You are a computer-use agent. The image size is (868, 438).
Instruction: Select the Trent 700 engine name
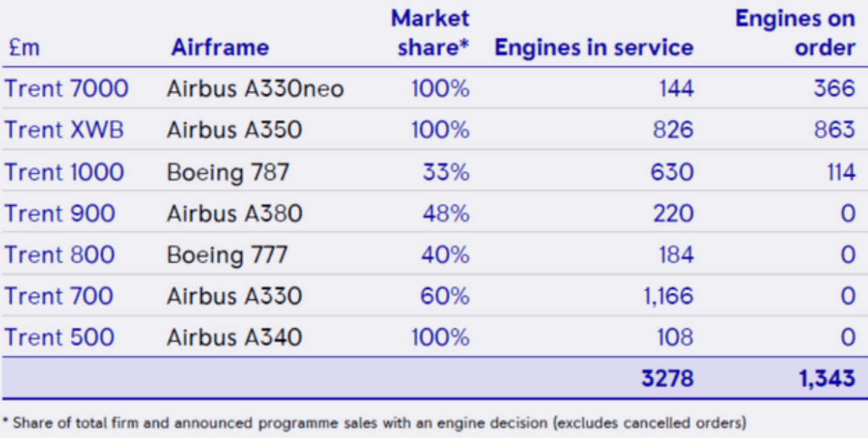59,296
